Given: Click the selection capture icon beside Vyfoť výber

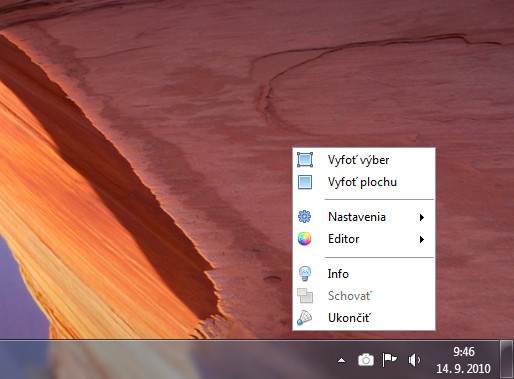Looking at the screenshot, I should click(305, 160).
